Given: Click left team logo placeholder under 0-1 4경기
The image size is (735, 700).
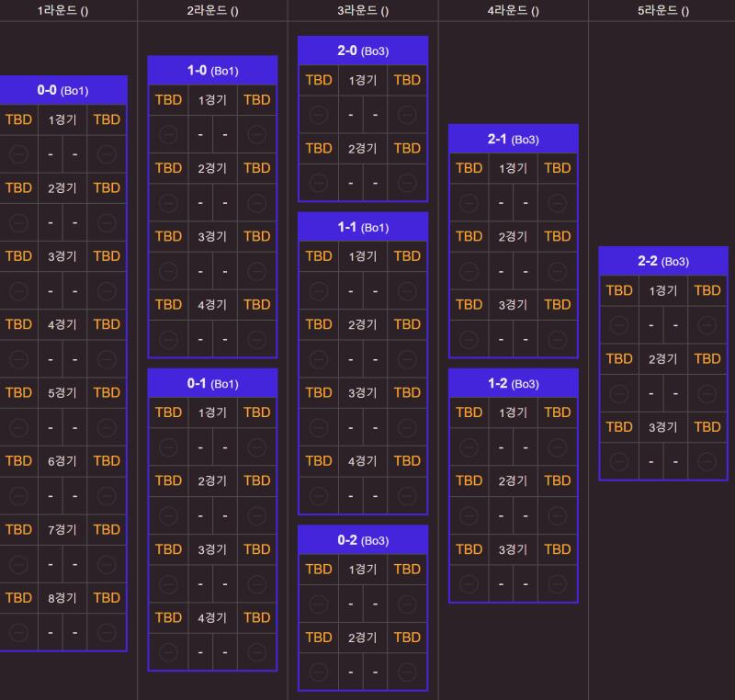Looking at the screenshot, I should 168,652.
